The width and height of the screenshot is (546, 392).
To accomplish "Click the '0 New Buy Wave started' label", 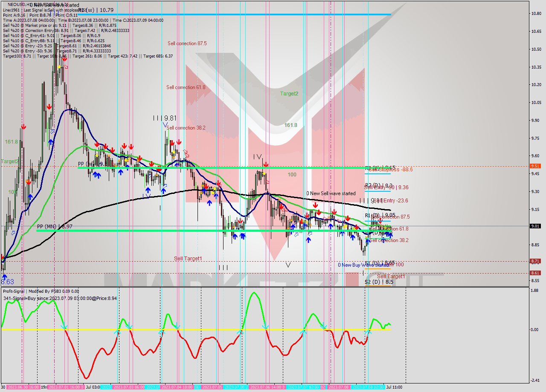I will 363,265.
